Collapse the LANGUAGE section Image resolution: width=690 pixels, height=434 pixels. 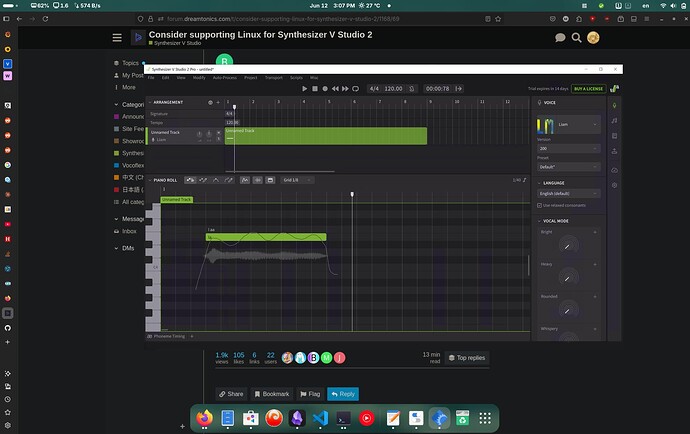click(540, 183)
